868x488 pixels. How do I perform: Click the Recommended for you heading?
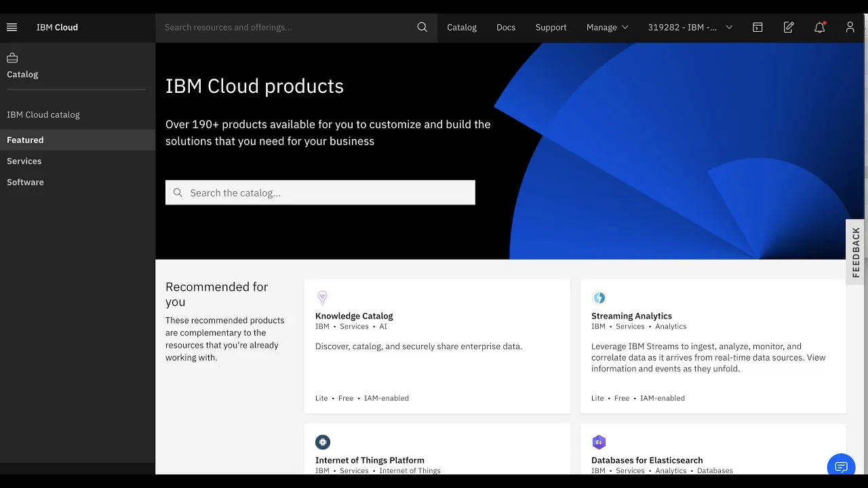pyautogui.click(x=217, y=294)
